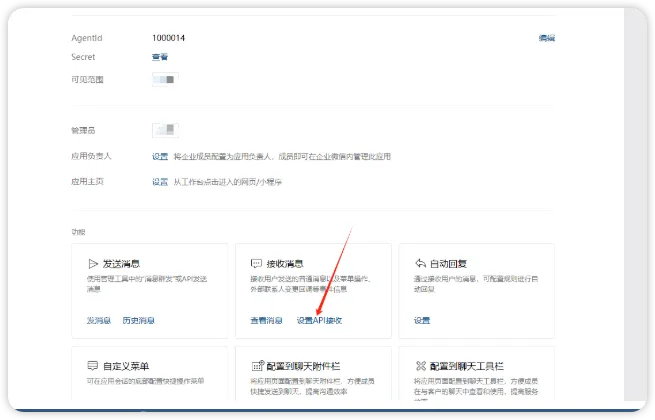
Task: Click the Secret field label
Action: point(83,57)
